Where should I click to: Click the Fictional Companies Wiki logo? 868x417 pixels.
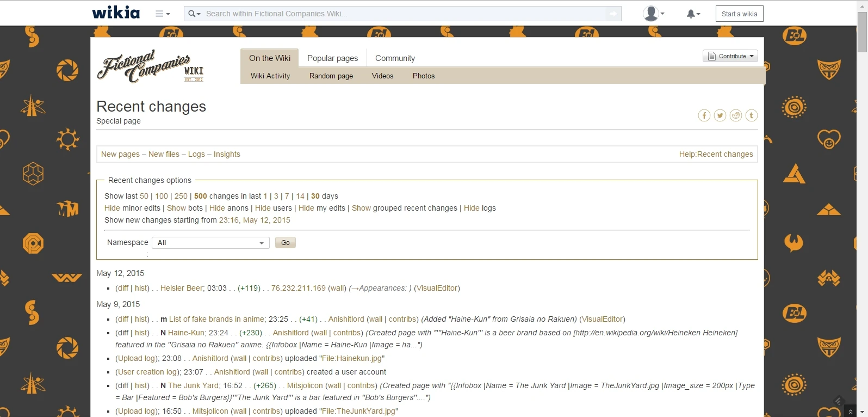coord(151,66)
